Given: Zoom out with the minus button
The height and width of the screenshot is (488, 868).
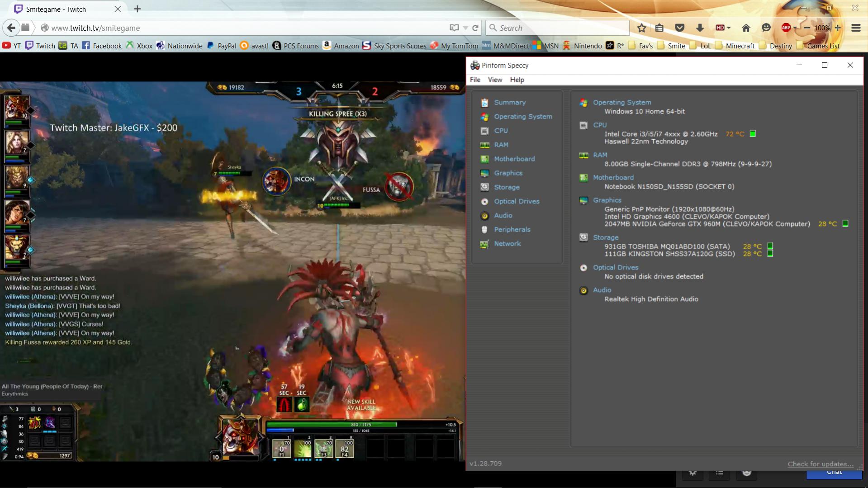Looking at the screenshot, I should [806, 28].
